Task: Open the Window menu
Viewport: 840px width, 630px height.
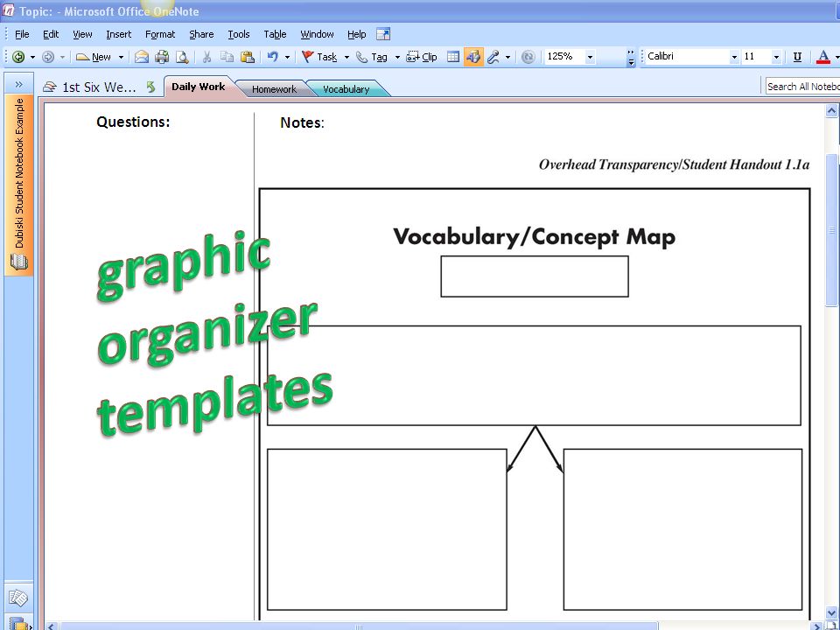Action: [x=317, y=34]
